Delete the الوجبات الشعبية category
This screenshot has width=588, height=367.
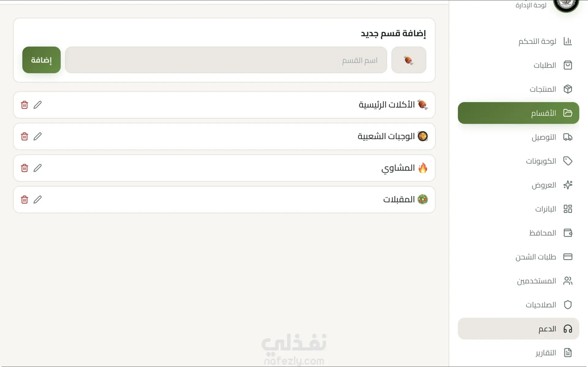(24, 136)
